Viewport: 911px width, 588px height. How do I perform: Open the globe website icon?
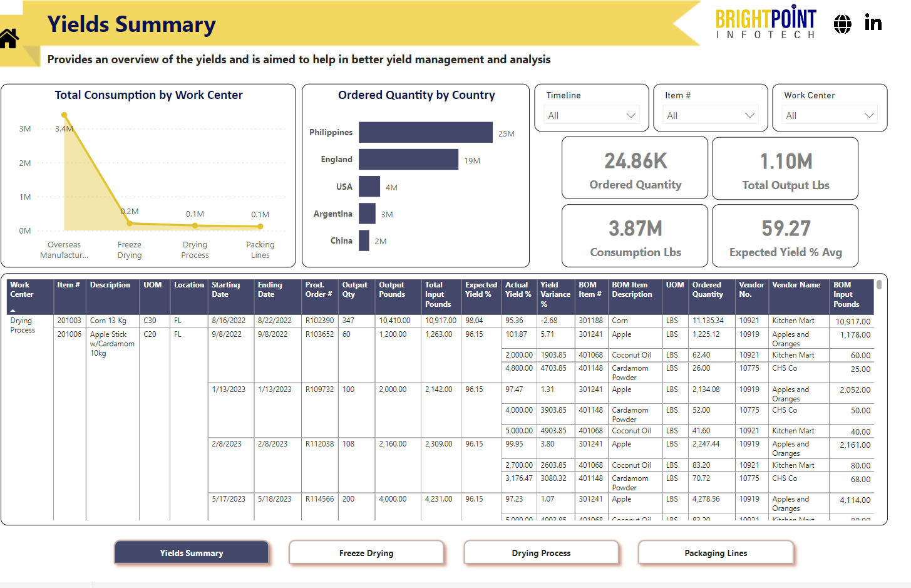[x=843, y=24]
